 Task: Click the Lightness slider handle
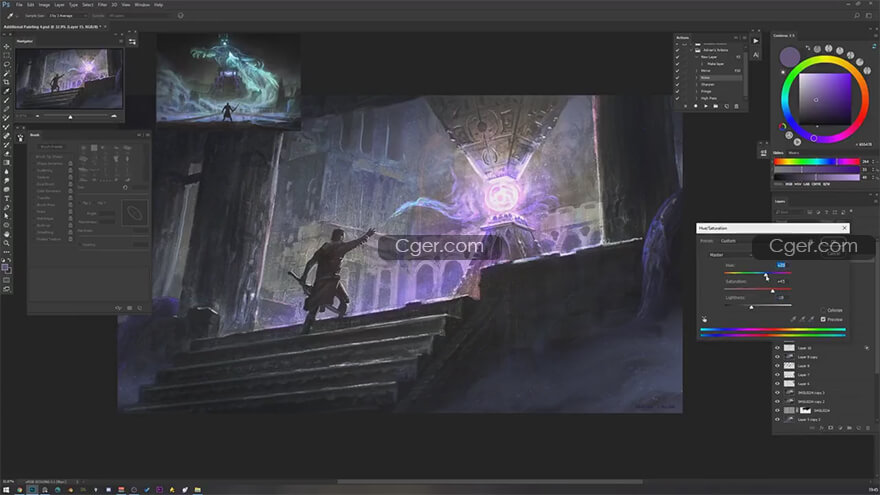coord(751,307)
